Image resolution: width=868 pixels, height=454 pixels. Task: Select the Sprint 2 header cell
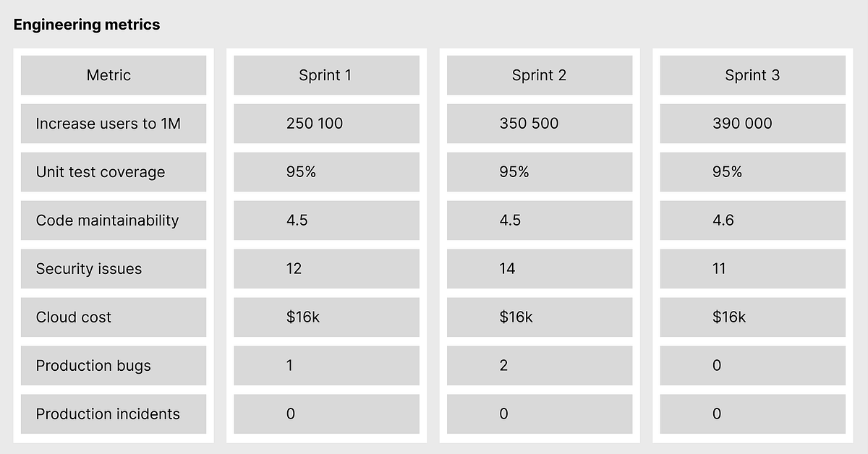tap(540, 75)
